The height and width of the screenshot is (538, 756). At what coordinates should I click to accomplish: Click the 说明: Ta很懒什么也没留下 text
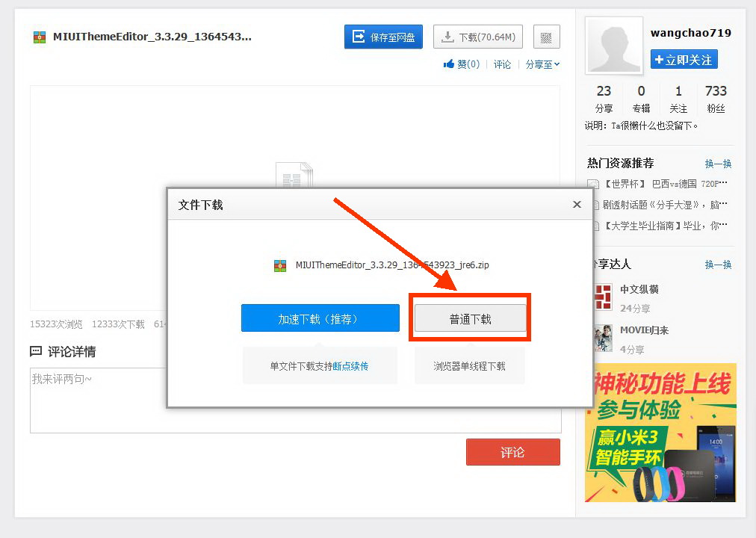(641, 126)
